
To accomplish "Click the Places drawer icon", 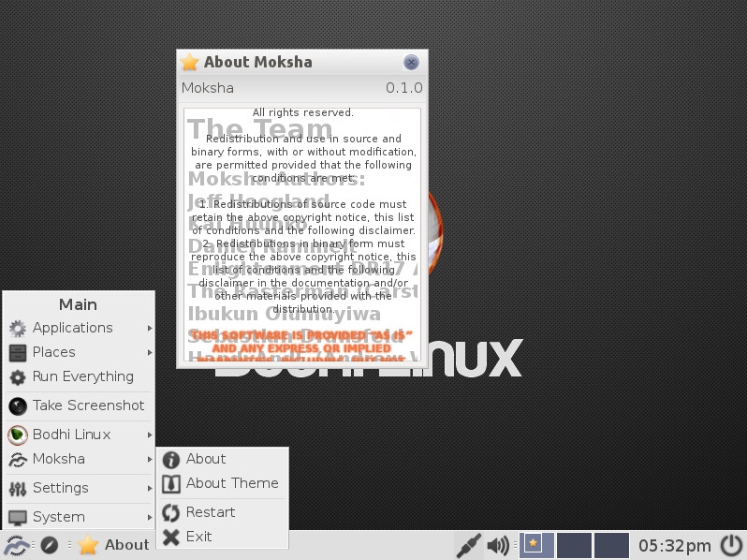I will coord(18,353).
